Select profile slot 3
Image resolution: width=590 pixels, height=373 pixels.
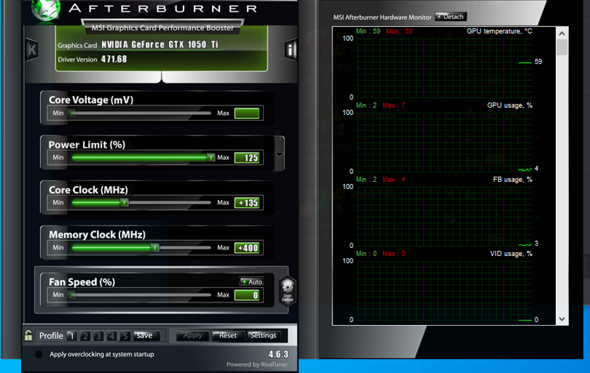click(99, 336)
